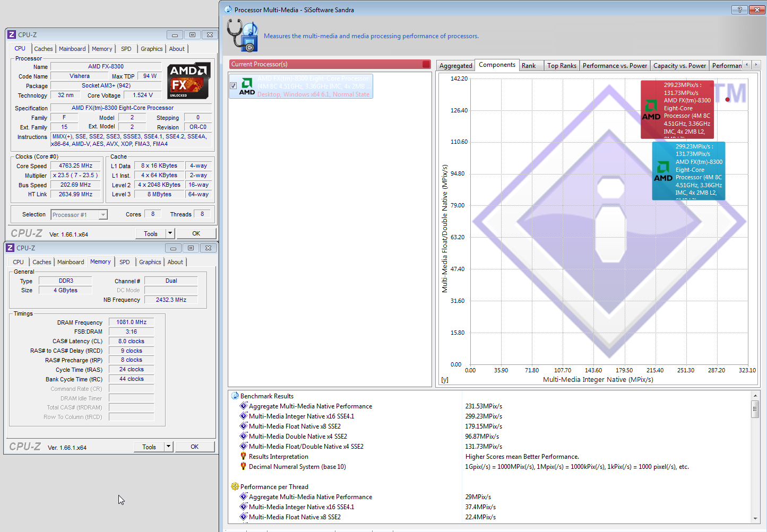
Task: Click OK button in upper CPU-Z
Action: click(196, 233)
